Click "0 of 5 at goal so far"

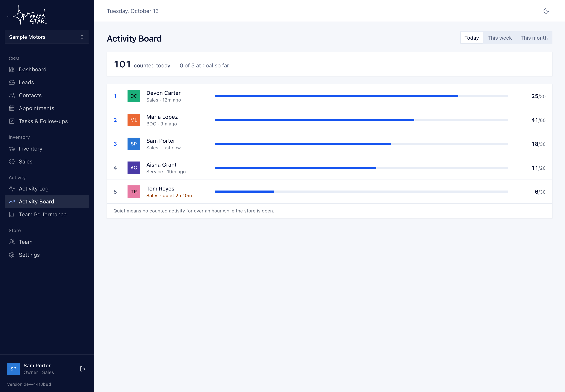[204, 66]
